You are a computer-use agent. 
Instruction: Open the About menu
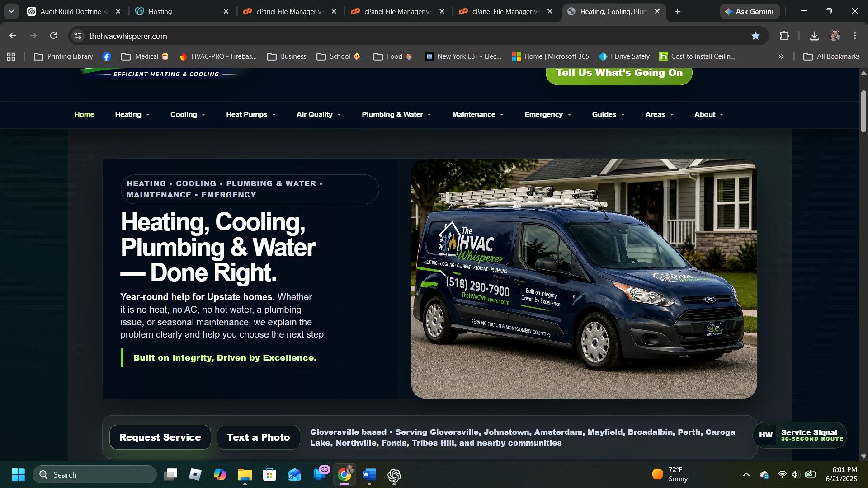tap(708, 114)
